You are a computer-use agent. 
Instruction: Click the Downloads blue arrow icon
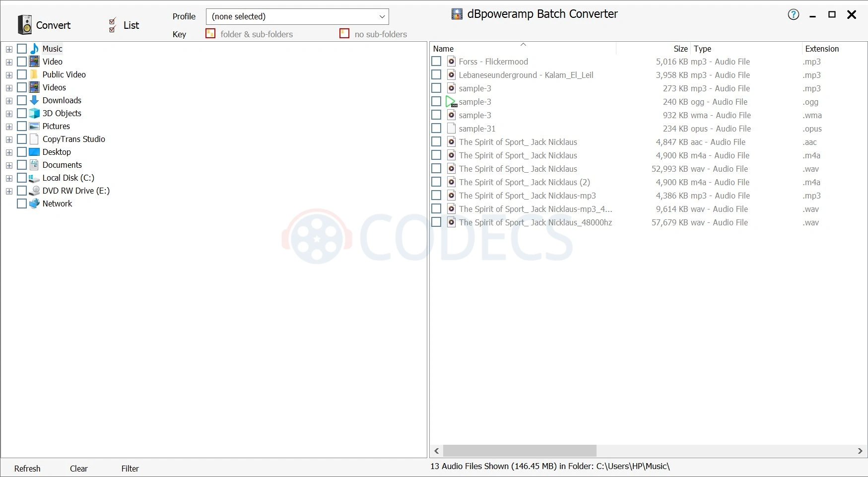(34, 100)
